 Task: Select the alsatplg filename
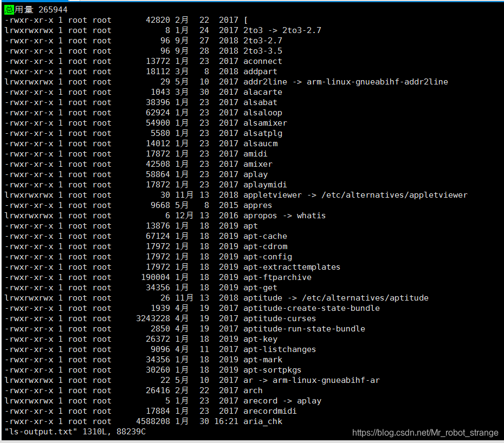click(263, 133)
